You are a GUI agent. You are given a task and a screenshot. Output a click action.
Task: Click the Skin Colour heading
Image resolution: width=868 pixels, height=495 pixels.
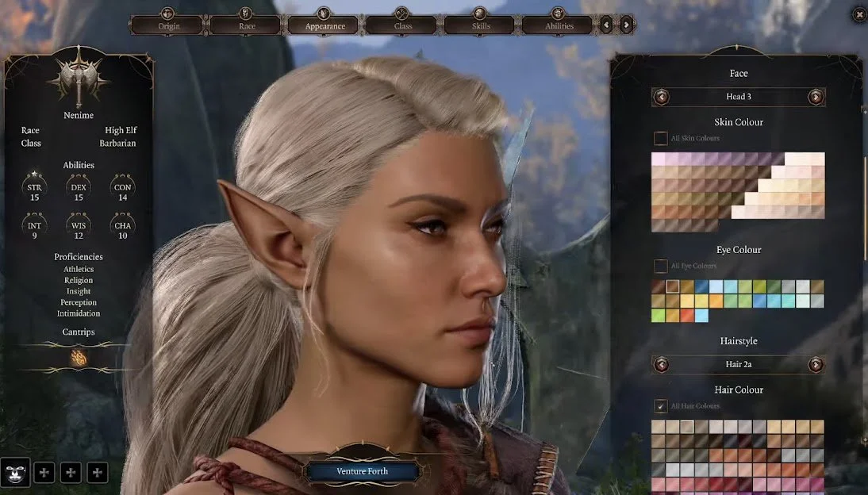739,122
